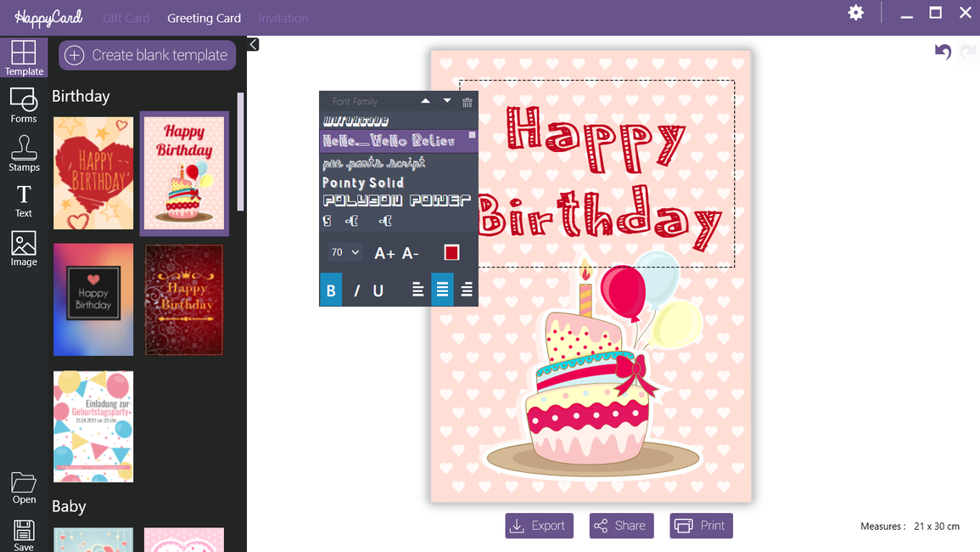Select the Happy Birthday text box
Image resolution: width=980 pixels, height=552 pixels.
596,174
